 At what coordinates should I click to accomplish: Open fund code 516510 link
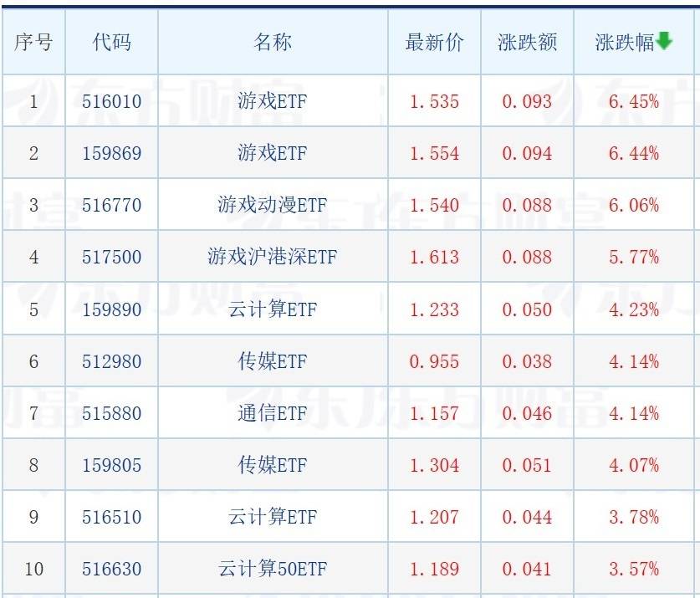[x=111, y=517]
